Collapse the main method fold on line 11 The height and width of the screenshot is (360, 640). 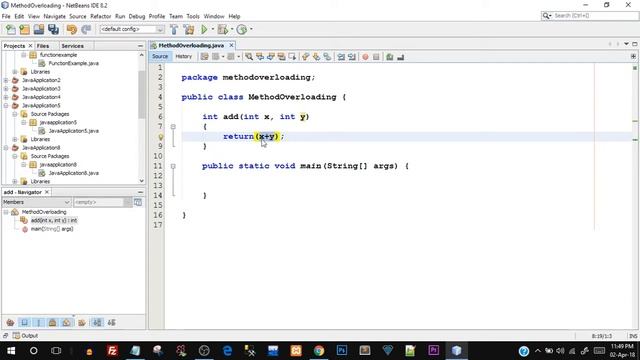[x=173, y=166]
